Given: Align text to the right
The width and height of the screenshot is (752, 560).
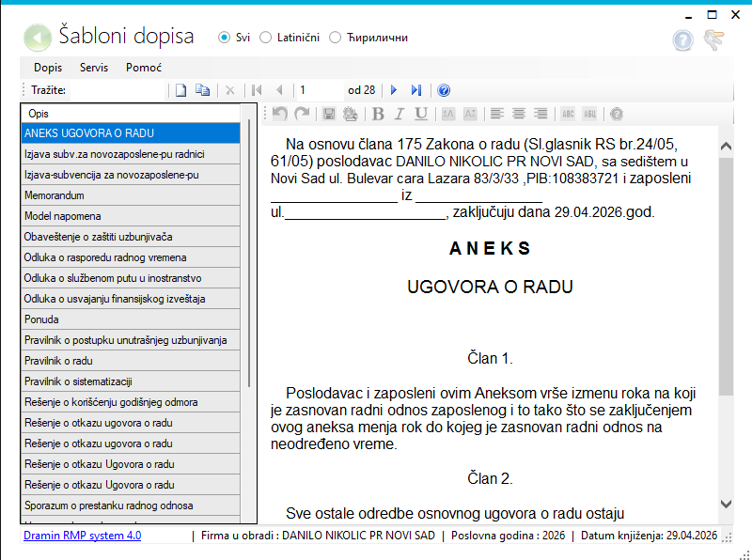Looking at the screenshot, I should [540, 114].
